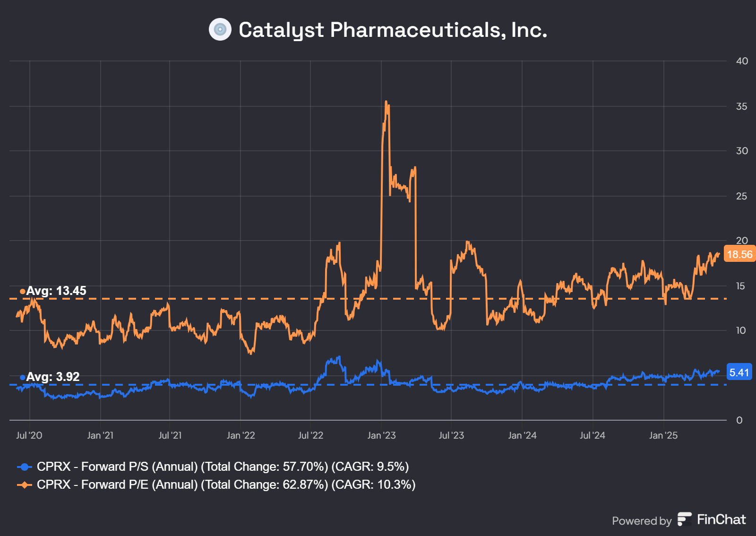756x536 pixels.
Task: Click the 40 y-axis label
Action: [742, 61]
